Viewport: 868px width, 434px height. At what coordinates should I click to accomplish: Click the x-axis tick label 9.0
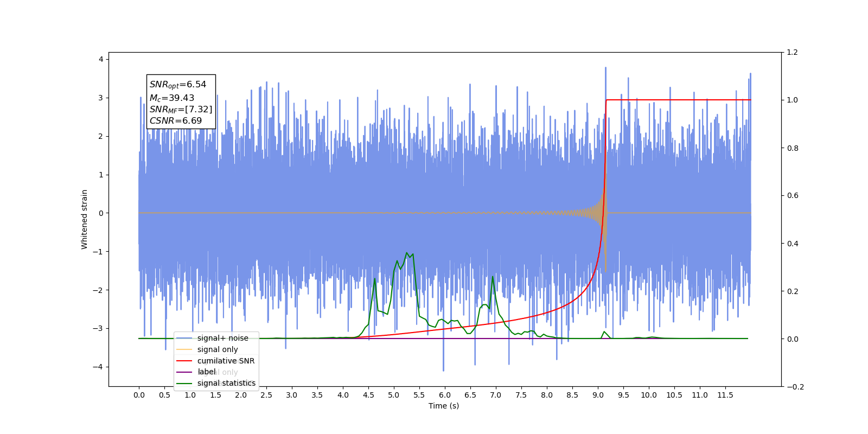(x=598, y=395)
